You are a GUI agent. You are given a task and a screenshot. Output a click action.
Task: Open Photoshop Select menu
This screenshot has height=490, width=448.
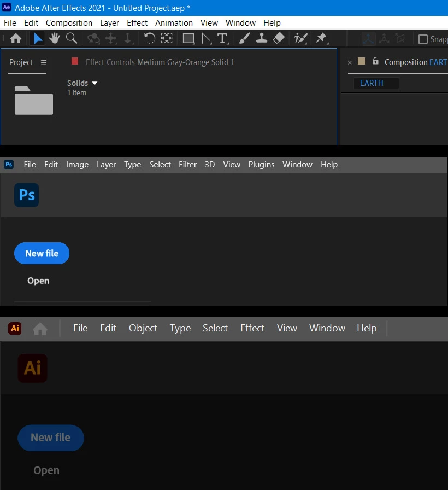click(x=160, y=165)
